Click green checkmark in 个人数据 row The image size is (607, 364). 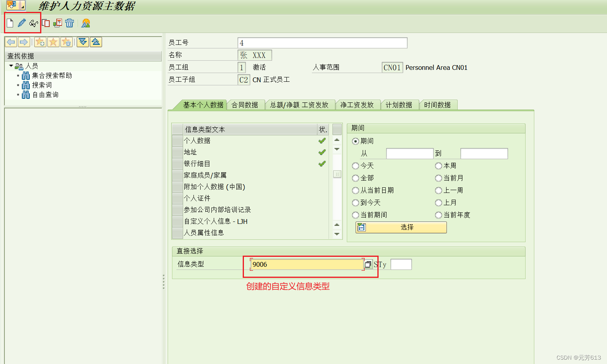pyautogui.click(x=322, y=141)
